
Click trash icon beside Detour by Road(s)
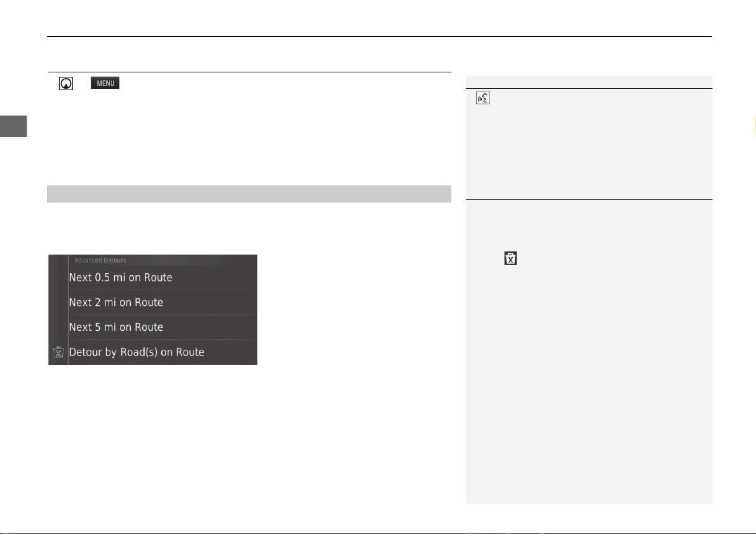coord(58,352)
